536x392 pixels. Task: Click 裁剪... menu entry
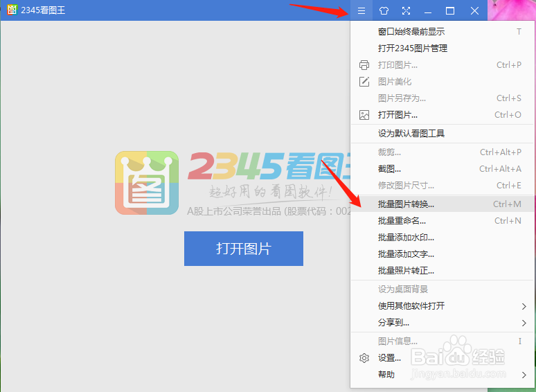(x=443, y=152)
